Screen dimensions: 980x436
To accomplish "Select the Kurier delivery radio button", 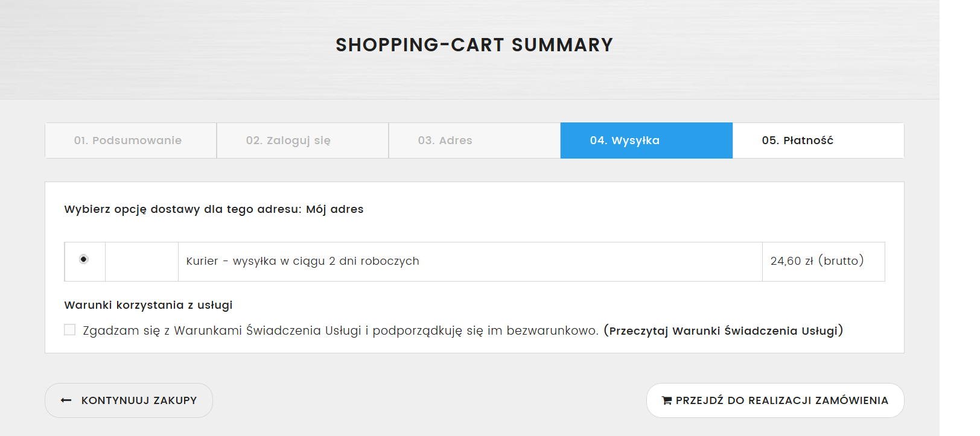I will point(84,259).
